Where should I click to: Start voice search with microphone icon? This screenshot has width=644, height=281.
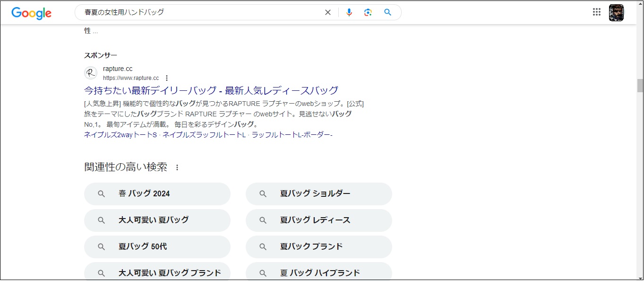[x=349, y=12]
